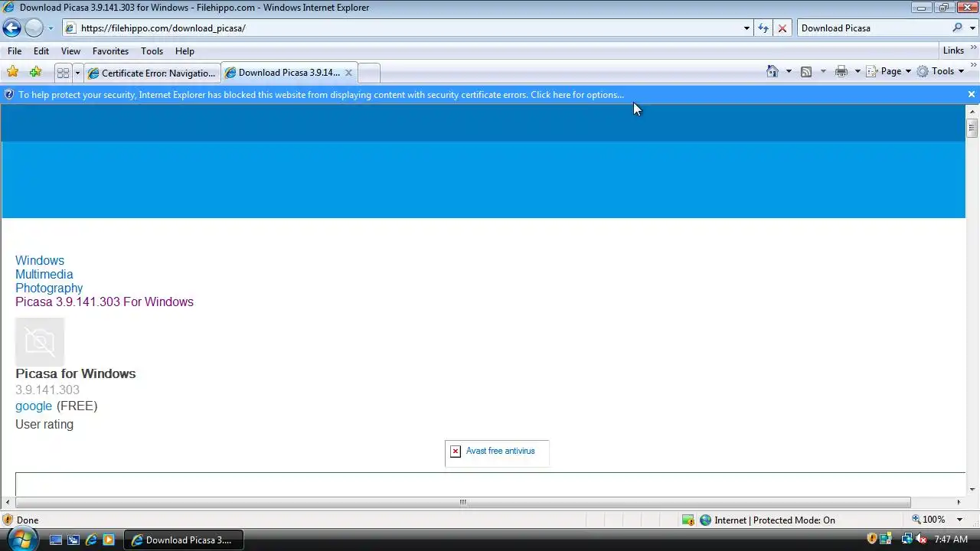Open the Windows breadcrumb link
Viewport: 980px width, 551px height.
(x=40, y=261)
